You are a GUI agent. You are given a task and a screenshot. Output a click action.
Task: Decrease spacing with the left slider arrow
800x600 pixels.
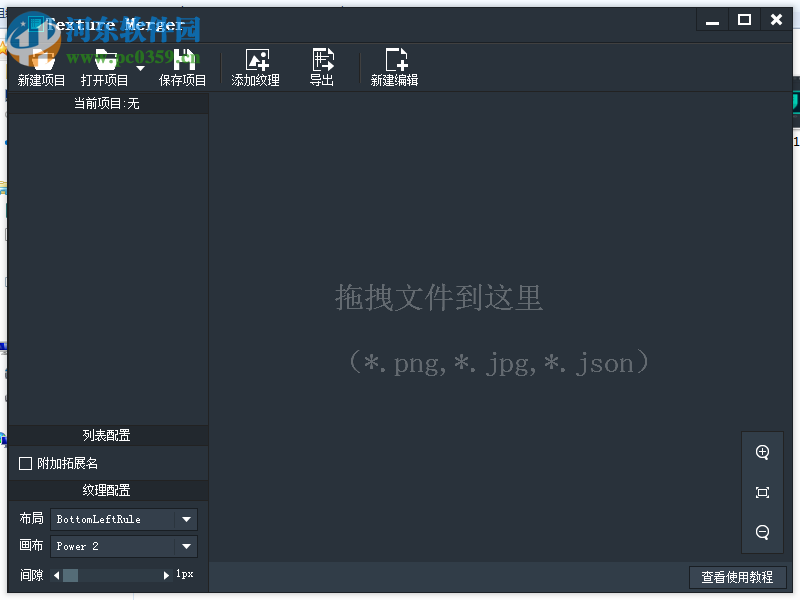point(56,574)
